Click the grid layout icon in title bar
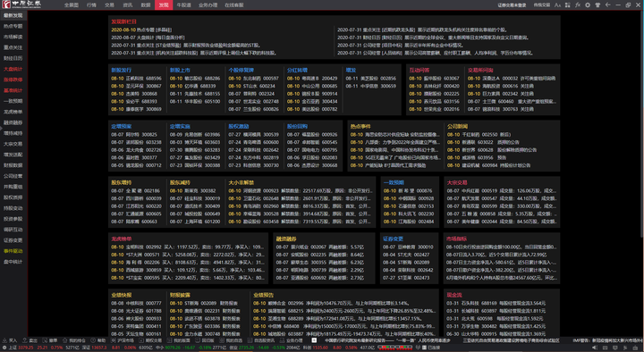 coord(568,5)
